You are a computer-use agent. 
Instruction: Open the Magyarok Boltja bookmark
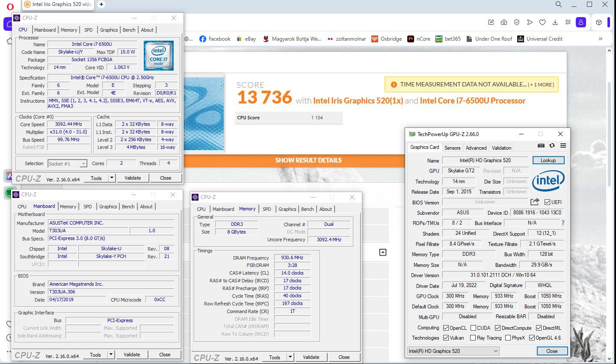coord(292,38)
